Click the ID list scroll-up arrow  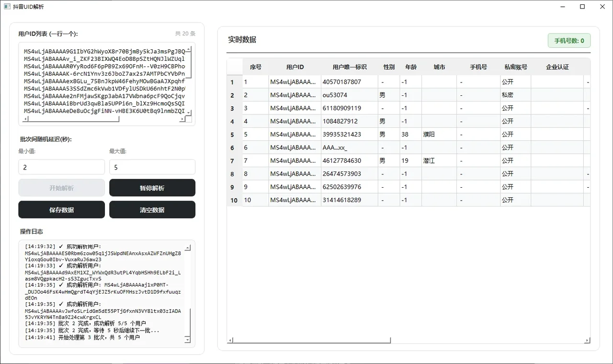coord(188,50)
